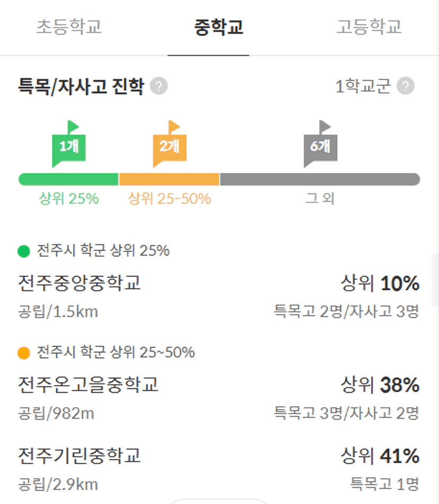Click help icon beside 특목/자사고 진학
Viewport: 439px width, 504px height.
[159, 86]
